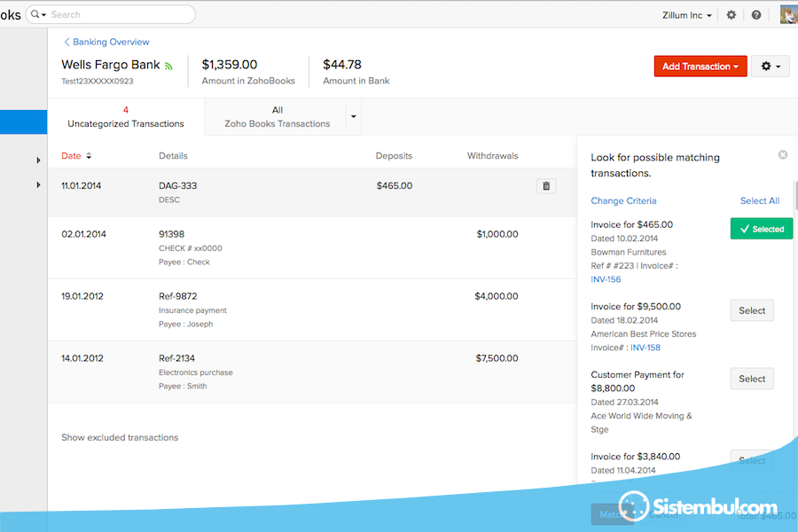798x532 pixels.
Task: Switch to All Zoho Books Transactions tab
Action: [277, 116]
